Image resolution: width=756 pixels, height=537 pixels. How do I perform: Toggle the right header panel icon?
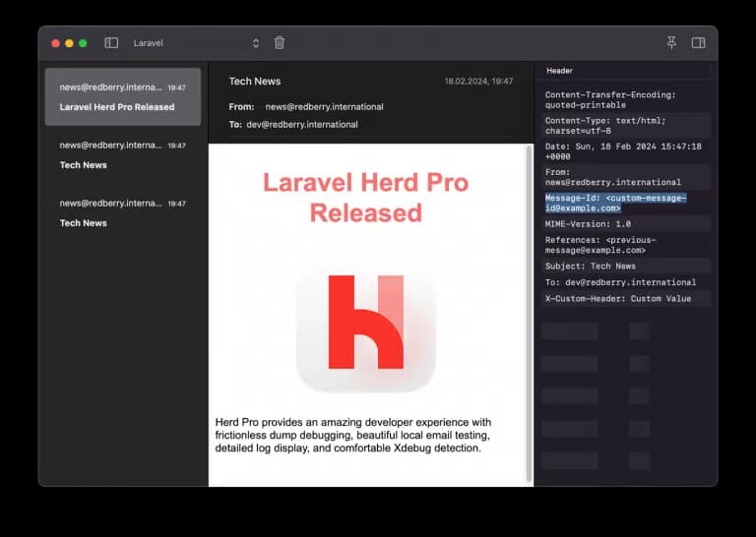pyautogui.click(x=698, y=43)
